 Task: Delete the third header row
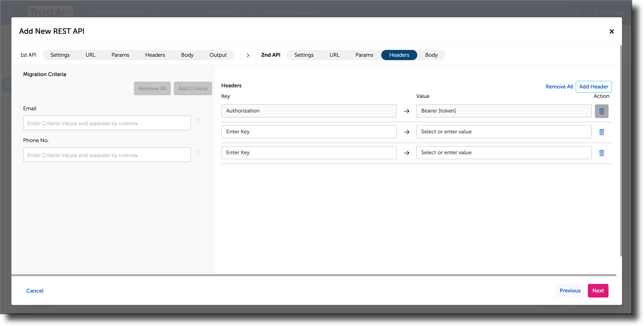[x=601, y=153]
